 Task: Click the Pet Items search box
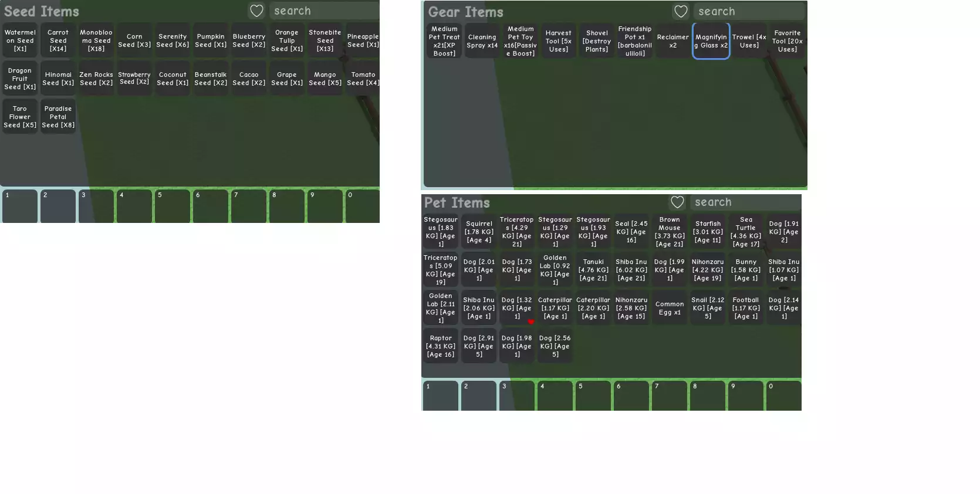[x=745, y=202]
